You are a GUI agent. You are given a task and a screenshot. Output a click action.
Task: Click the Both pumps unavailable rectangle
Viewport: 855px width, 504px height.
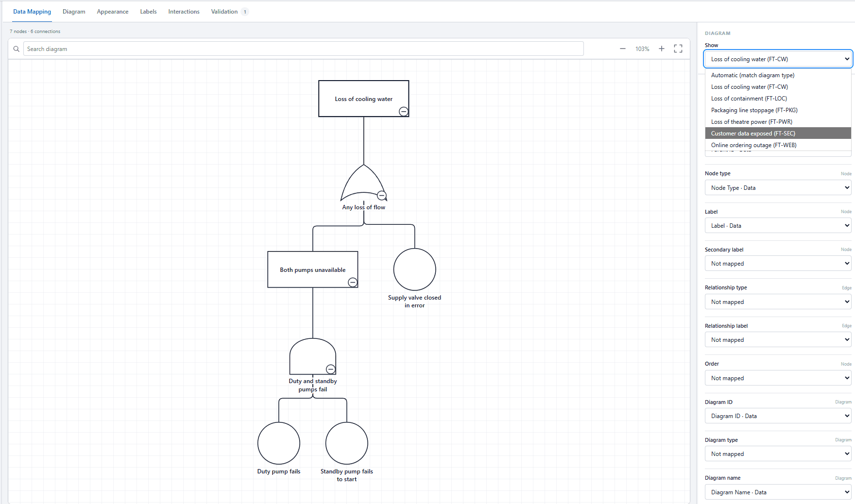pyautogui.click(x=313, y=269)
